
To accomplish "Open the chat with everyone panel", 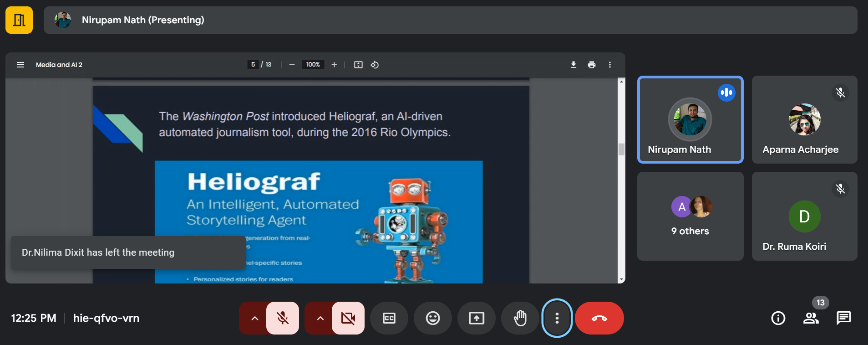I will (x=843, y=318).
